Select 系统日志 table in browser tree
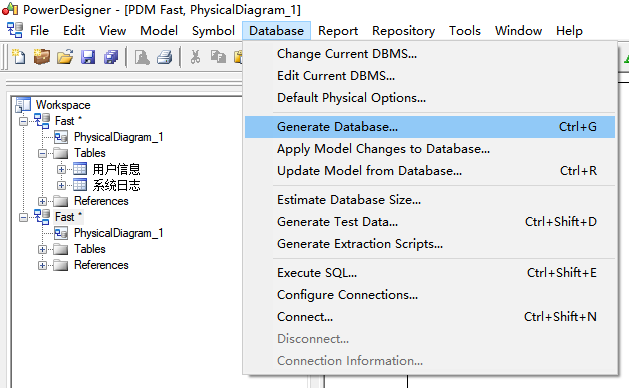This screenshot has height=388, width=629. point(116,185)
